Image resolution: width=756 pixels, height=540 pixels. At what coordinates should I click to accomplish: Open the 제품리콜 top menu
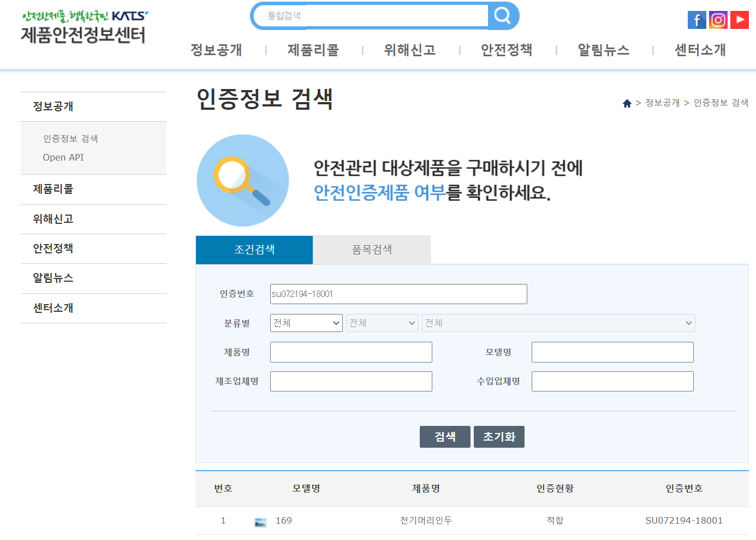click(313, 50)
